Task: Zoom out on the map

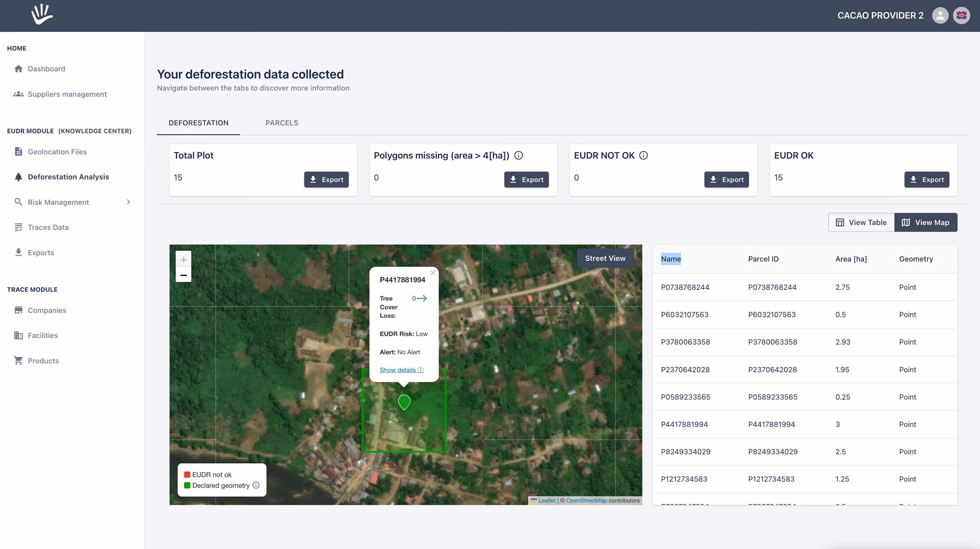Action: click(184, 275)
